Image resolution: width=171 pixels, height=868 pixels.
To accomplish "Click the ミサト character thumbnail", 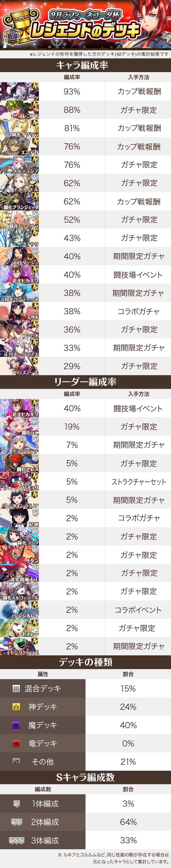I will pos(19,311).
